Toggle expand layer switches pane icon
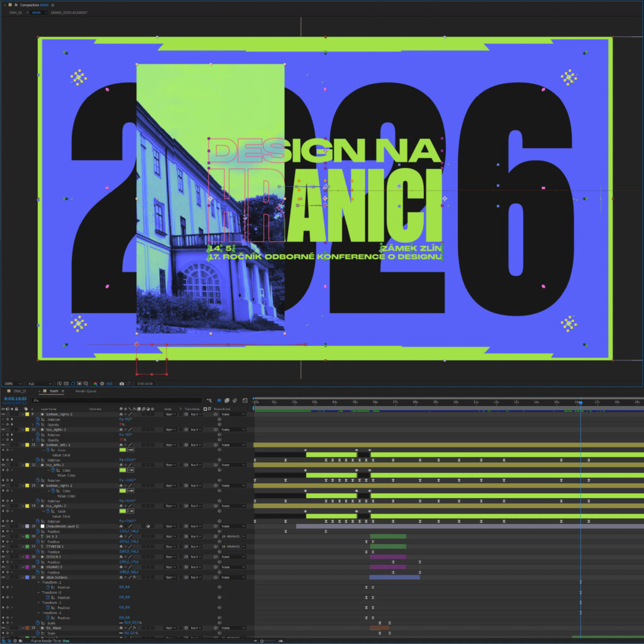644x644 pixels. [4, 641]
